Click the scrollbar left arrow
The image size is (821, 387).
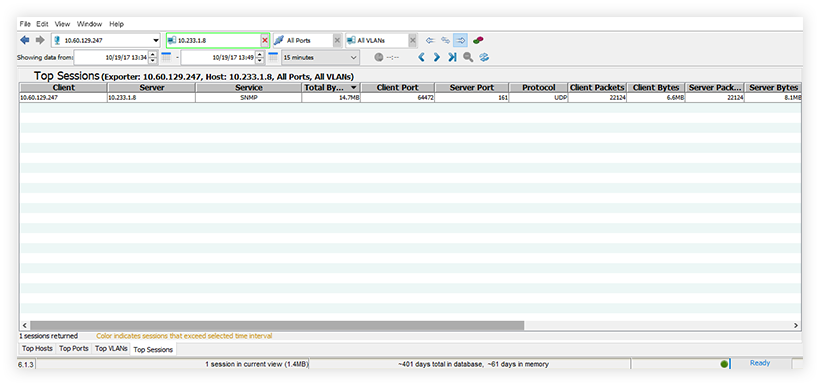pos(25,326)
